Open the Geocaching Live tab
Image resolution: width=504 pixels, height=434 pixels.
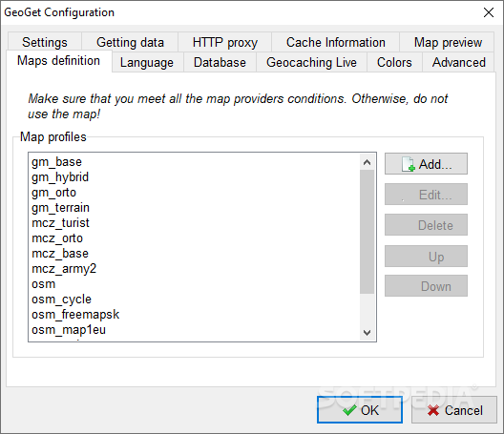(311, 62)
